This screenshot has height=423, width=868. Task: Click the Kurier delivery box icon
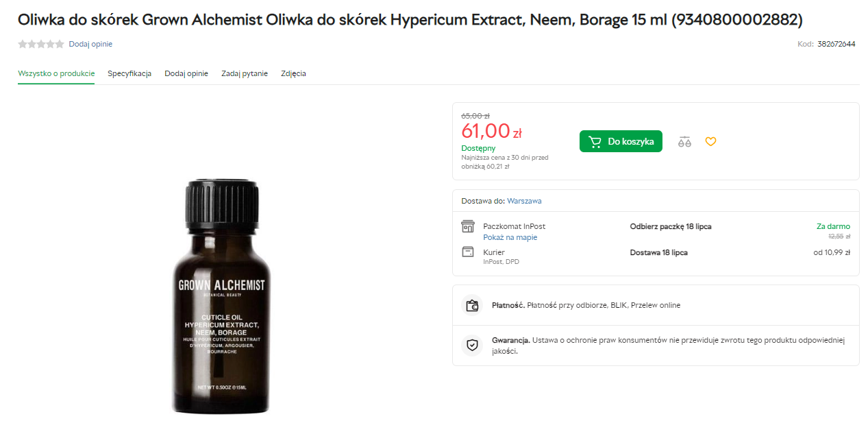coord(468,252)
